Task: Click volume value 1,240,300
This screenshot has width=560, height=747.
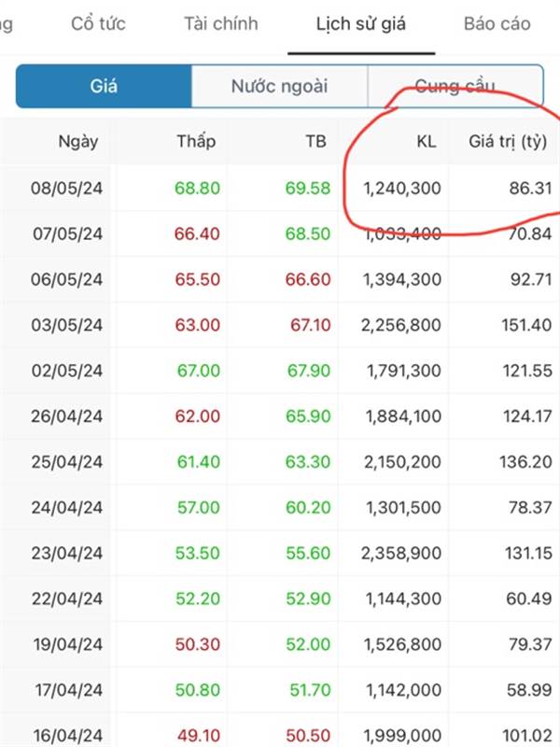Action: coord(402,189)
